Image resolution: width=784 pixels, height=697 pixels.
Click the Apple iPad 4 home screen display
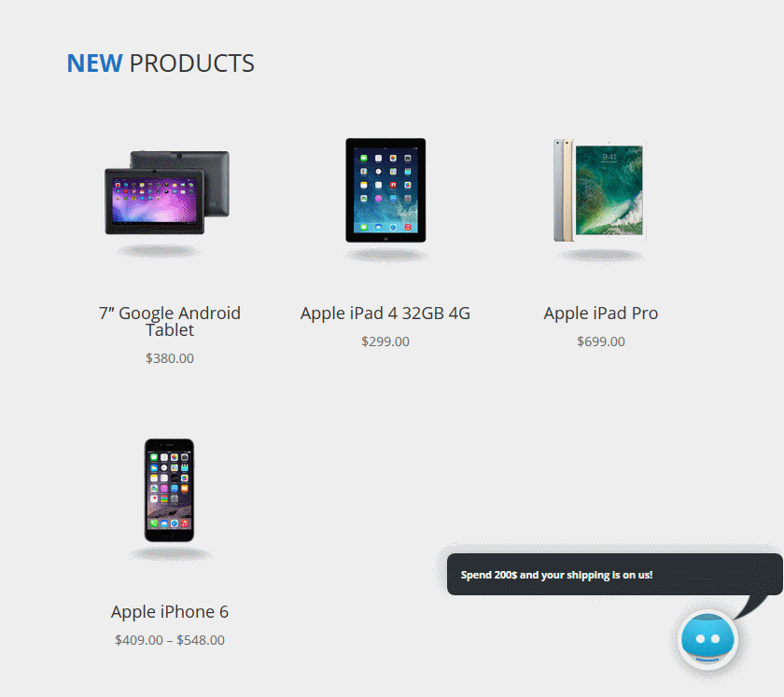click(x=385, y=189)
